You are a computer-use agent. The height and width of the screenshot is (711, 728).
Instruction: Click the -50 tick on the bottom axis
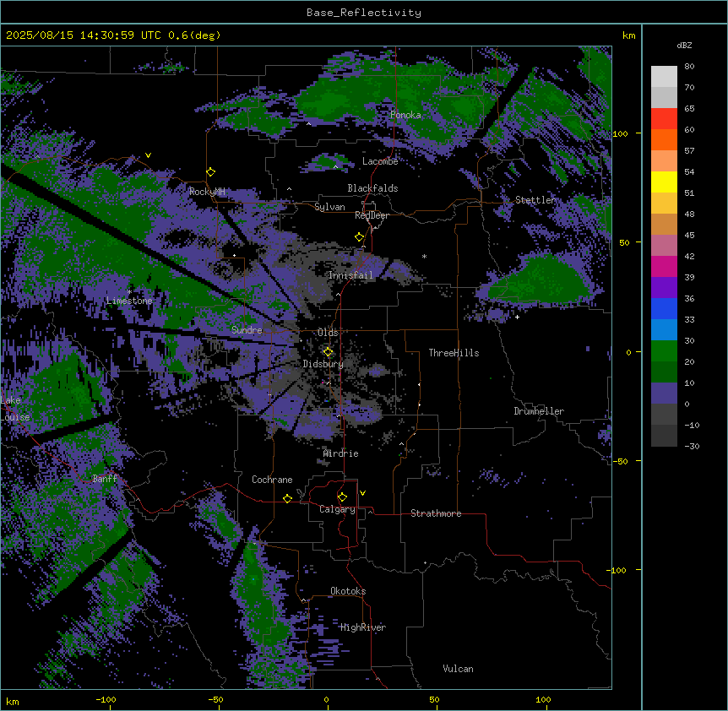(215, 699)
